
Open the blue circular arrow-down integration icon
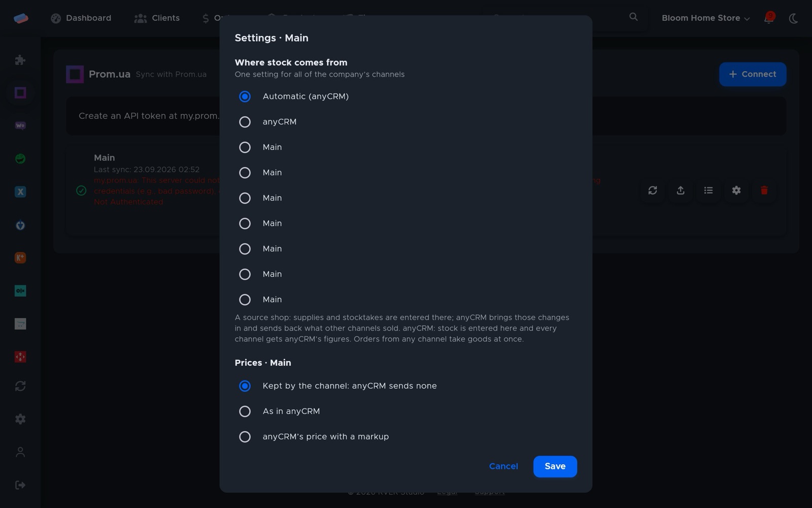[x=20, y=225]
